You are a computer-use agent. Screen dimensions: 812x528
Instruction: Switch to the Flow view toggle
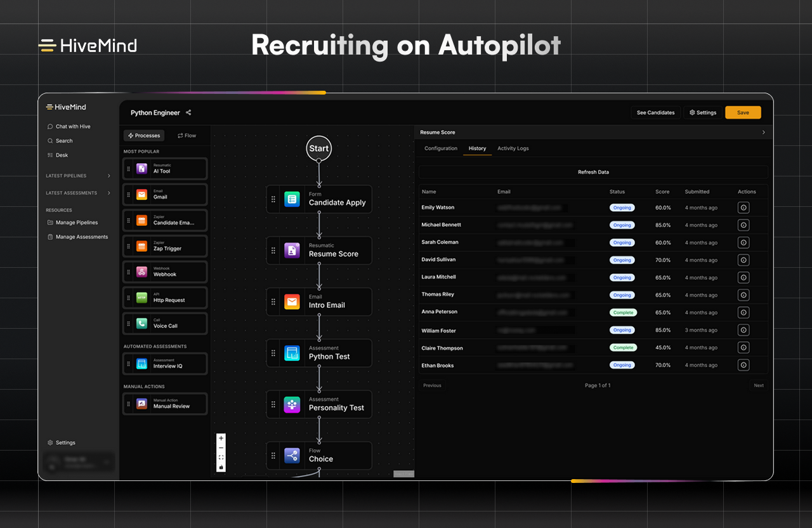pyautogui.click(x=187, y=136)
